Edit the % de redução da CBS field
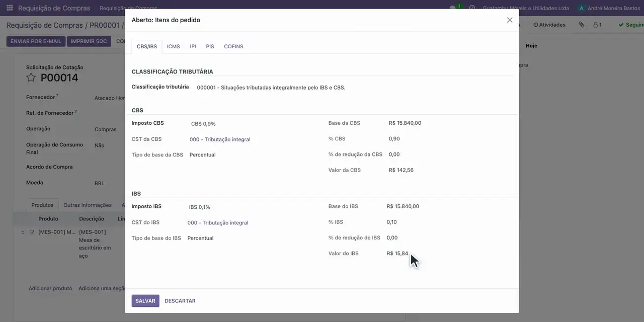This screenshot has height=322, width=644. click(x=394, y=154)
